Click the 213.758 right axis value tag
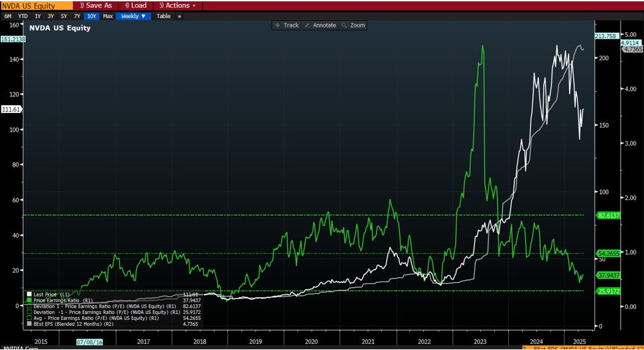This screenshot has width=644, height=350. [x=606, y=36]
